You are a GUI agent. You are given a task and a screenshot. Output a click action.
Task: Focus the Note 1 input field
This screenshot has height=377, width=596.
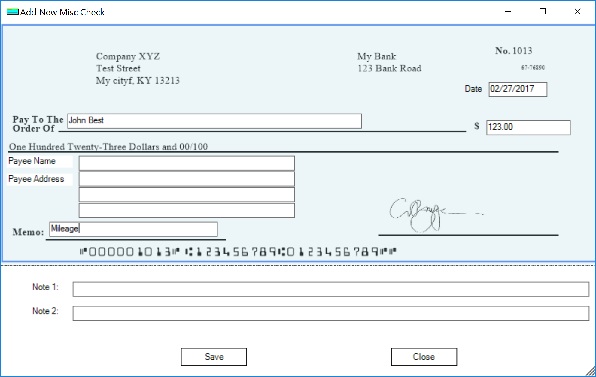[x=331, y=289]
